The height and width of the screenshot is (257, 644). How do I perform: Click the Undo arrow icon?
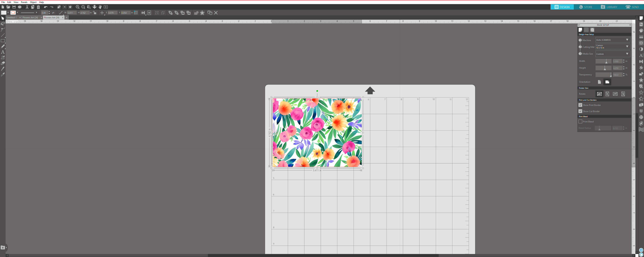(45, 7)
